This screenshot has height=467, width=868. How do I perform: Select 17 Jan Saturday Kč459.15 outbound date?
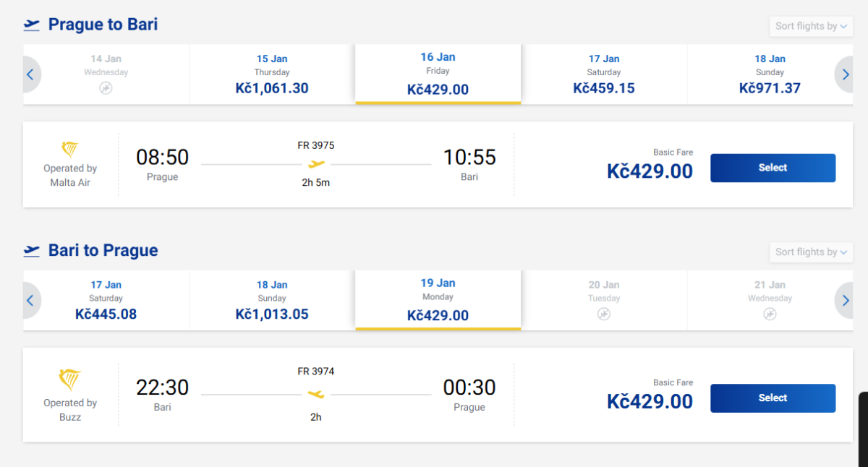pyautogui.click(x=604, y=74)
